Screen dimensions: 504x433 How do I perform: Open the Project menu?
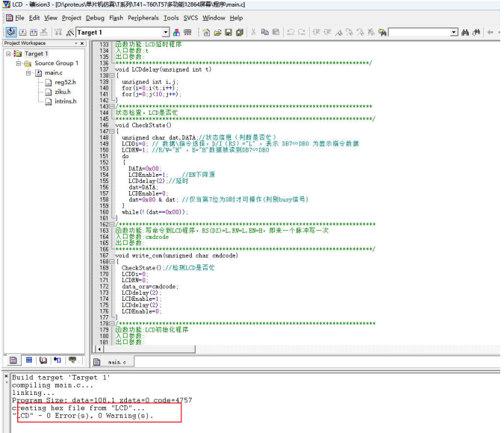72,17
